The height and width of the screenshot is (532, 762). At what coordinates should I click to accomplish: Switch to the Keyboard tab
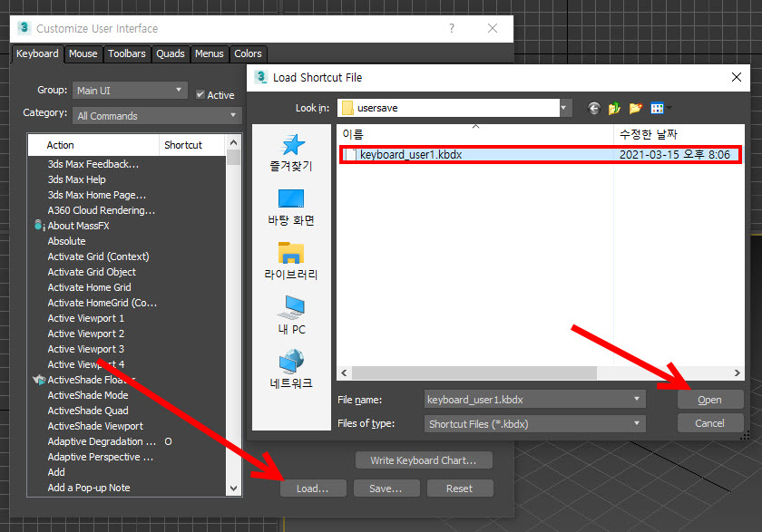[x=37, y=53]
